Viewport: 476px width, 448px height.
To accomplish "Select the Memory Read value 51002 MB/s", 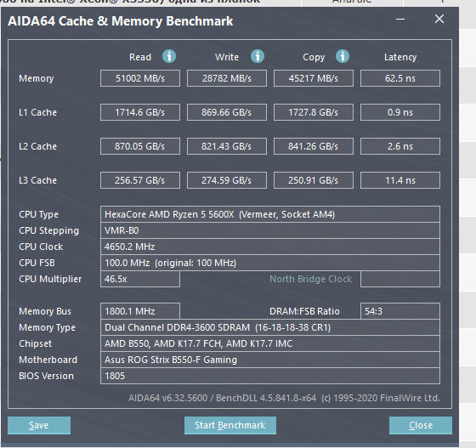I will pos(140,78).
